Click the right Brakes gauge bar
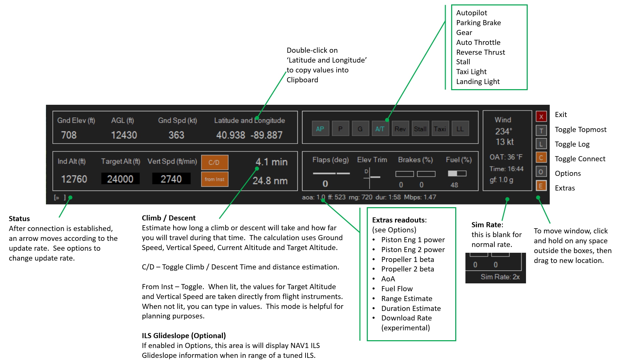Screen dimensions: 625x364 (426, 174)
